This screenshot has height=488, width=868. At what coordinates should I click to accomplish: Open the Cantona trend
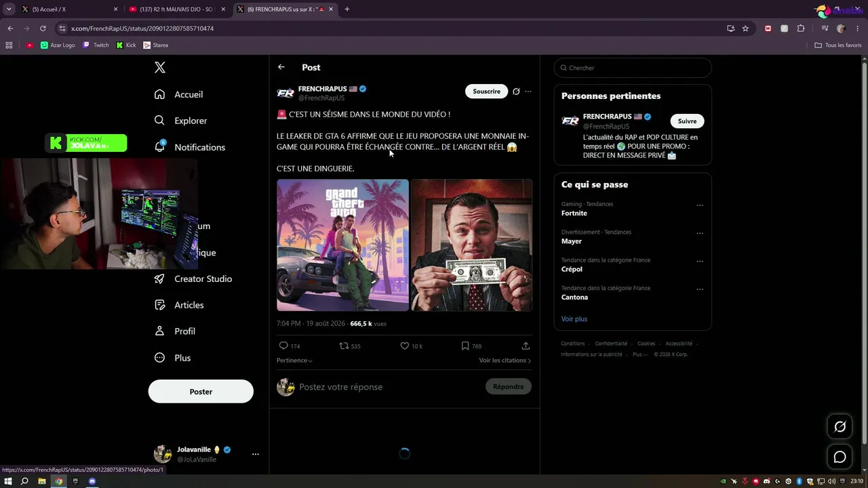point(574,297)
